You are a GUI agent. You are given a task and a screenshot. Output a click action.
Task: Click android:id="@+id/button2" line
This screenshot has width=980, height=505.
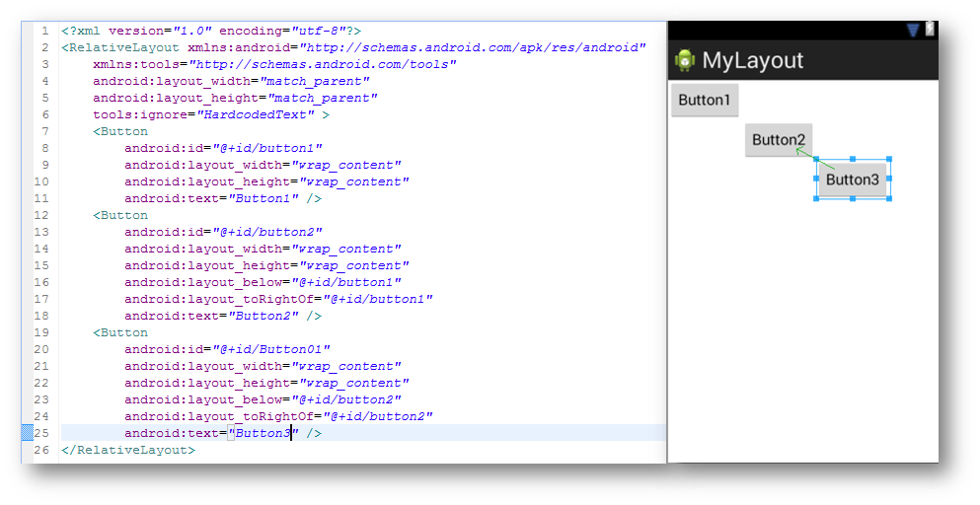tap(223, 232)
